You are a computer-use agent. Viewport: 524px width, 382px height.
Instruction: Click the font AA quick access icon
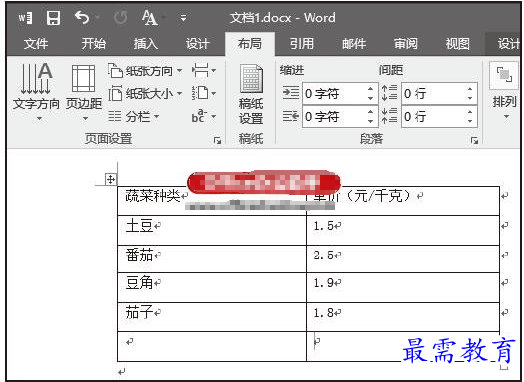tap(149, 18)
